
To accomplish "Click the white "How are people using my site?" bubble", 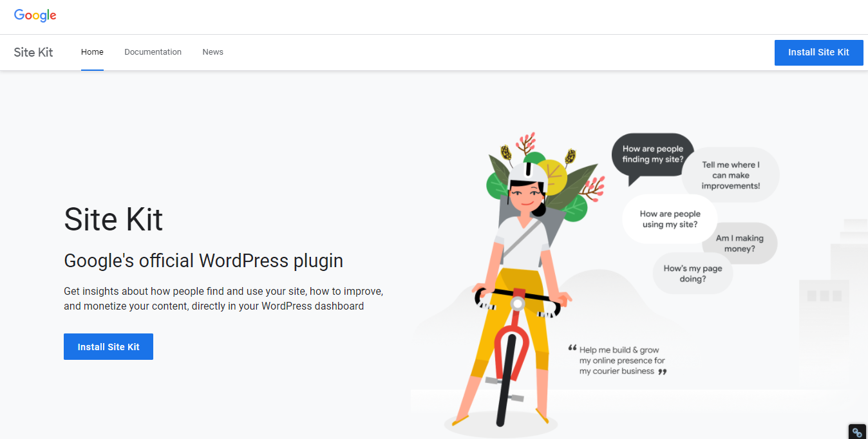I will [670, 219].
